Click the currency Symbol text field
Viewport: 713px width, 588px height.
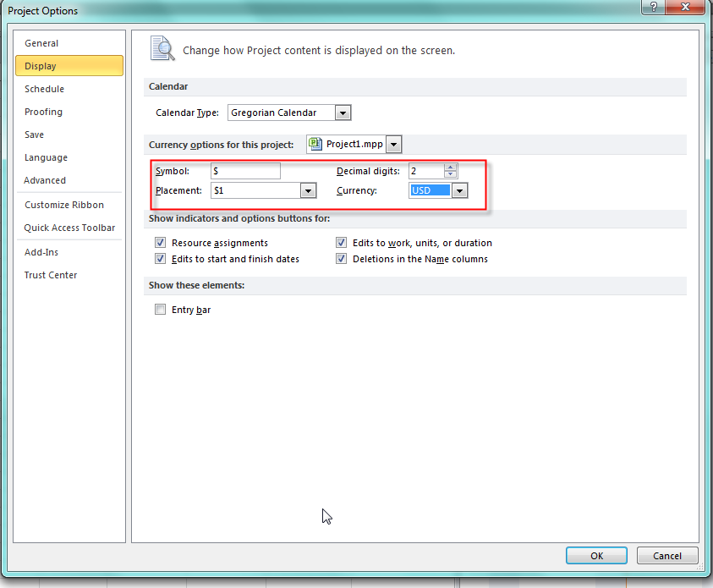point(245,171)
